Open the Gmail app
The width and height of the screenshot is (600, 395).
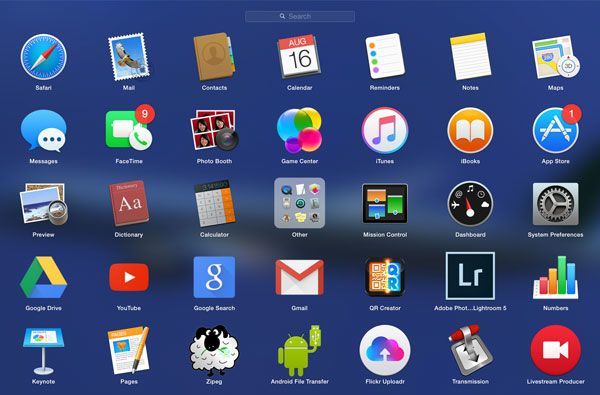point(299,277)
